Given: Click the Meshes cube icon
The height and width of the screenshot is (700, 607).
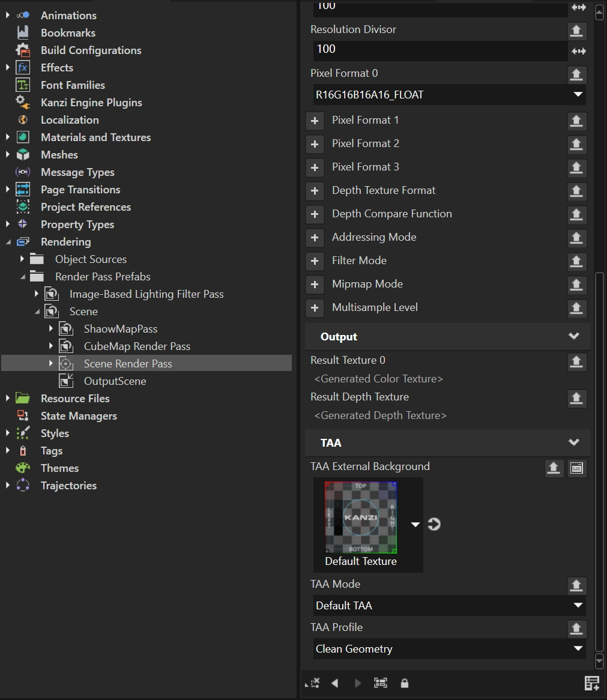Looking at the screenshot, I should tap(23, 154).
